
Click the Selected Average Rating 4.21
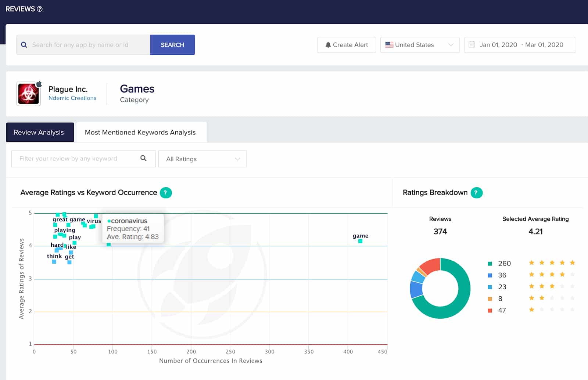click(535, 231)
